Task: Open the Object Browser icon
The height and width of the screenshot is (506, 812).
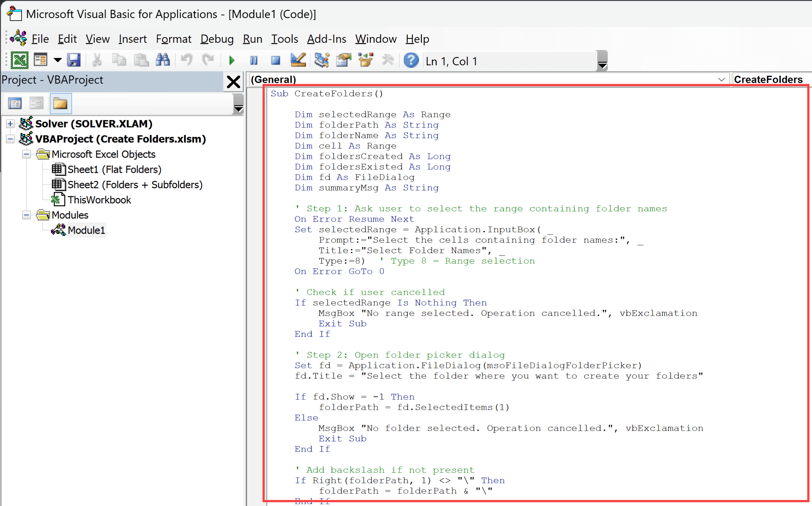Action: point(365,61)
